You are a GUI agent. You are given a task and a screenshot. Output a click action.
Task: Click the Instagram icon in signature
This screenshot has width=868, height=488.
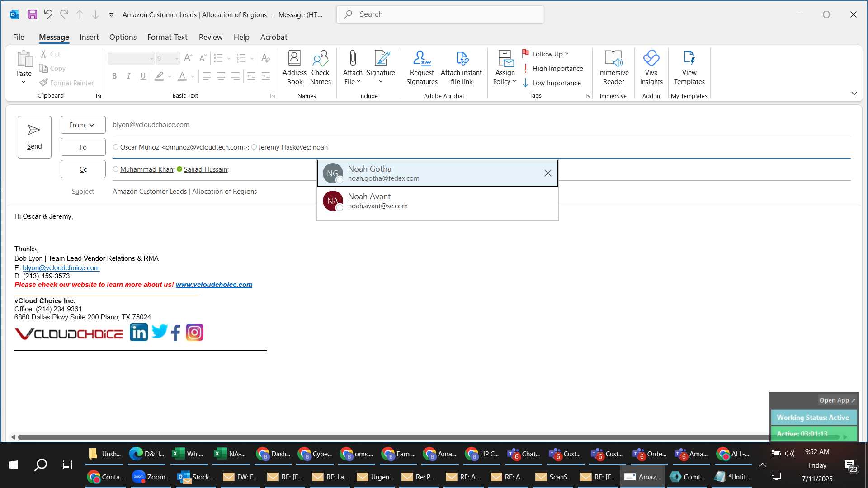click(195, 333)
